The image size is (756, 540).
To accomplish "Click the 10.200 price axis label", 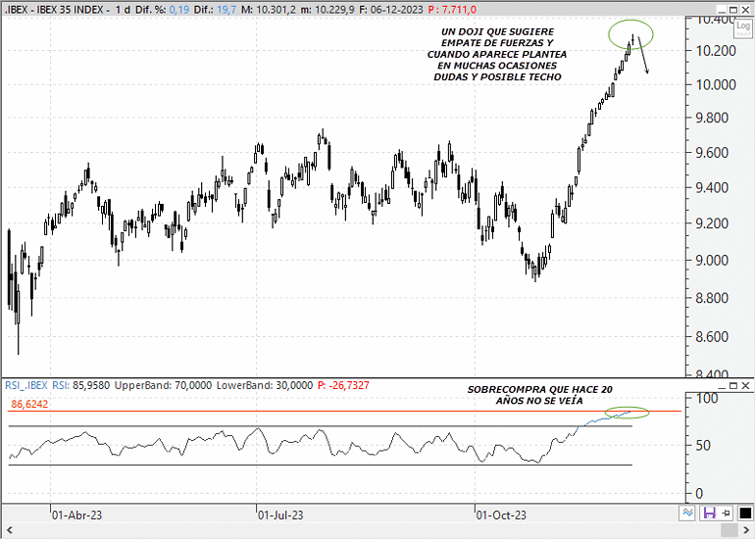I will point(716,51).
